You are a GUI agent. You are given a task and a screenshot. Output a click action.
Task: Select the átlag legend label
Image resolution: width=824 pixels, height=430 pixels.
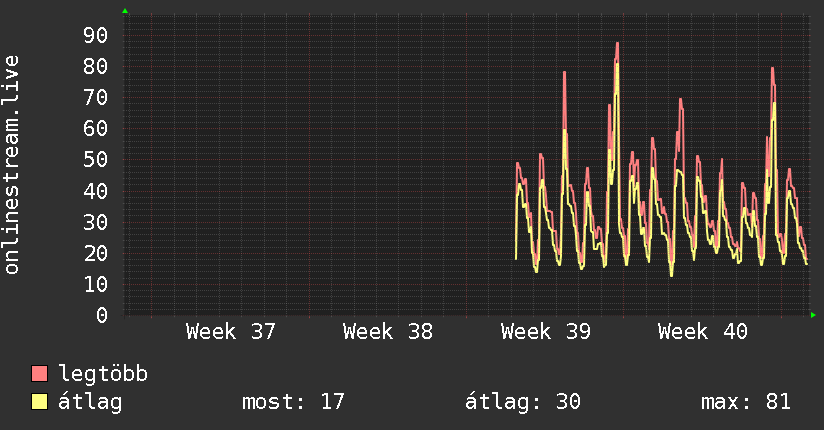pyautogui.click(x=90, y=402)
